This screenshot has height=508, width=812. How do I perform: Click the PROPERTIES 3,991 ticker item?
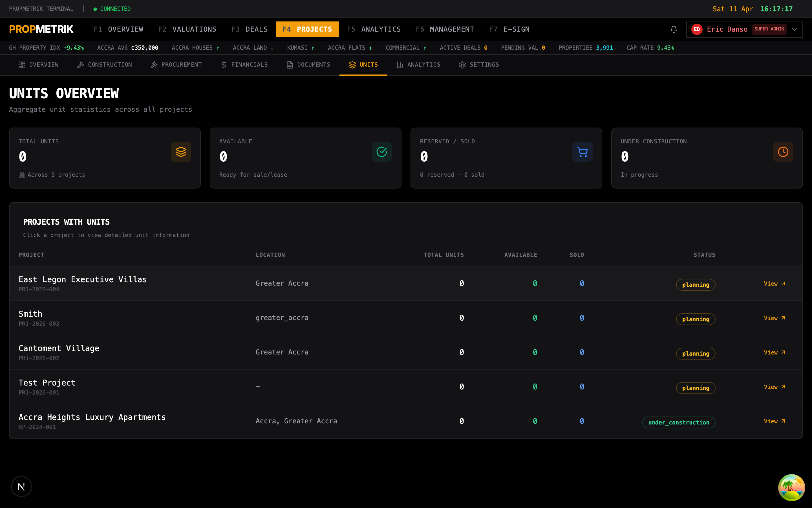coord(586,48)
